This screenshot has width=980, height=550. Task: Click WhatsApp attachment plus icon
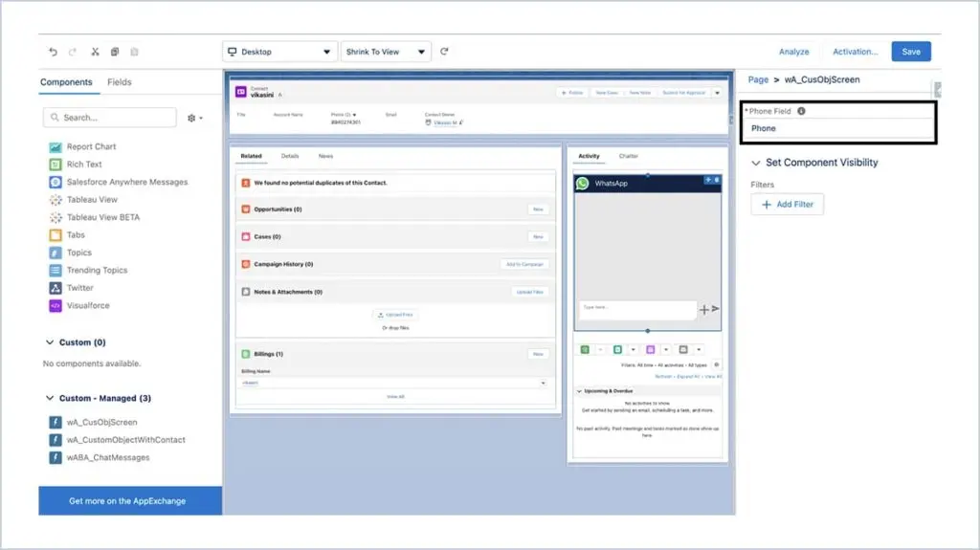coord(704,309)
